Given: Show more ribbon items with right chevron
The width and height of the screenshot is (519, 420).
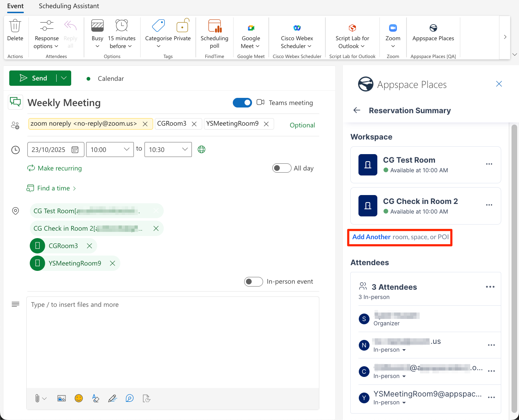Looking at the screenshot, I should coord(505,37).
